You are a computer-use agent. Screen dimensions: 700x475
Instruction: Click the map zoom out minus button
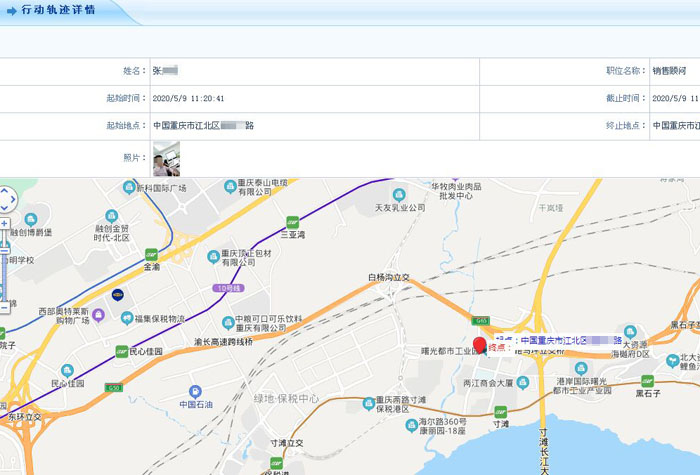click(5, 307)
